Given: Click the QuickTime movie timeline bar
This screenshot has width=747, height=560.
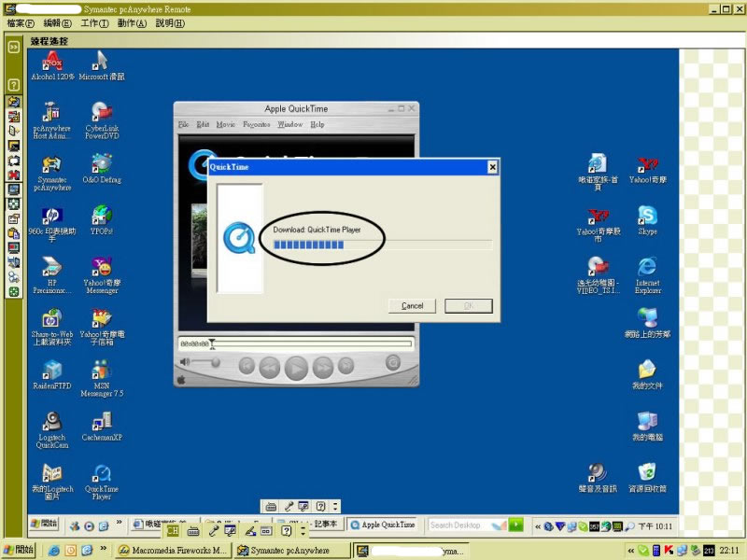Looking at the screenshot, I should 312,343.
